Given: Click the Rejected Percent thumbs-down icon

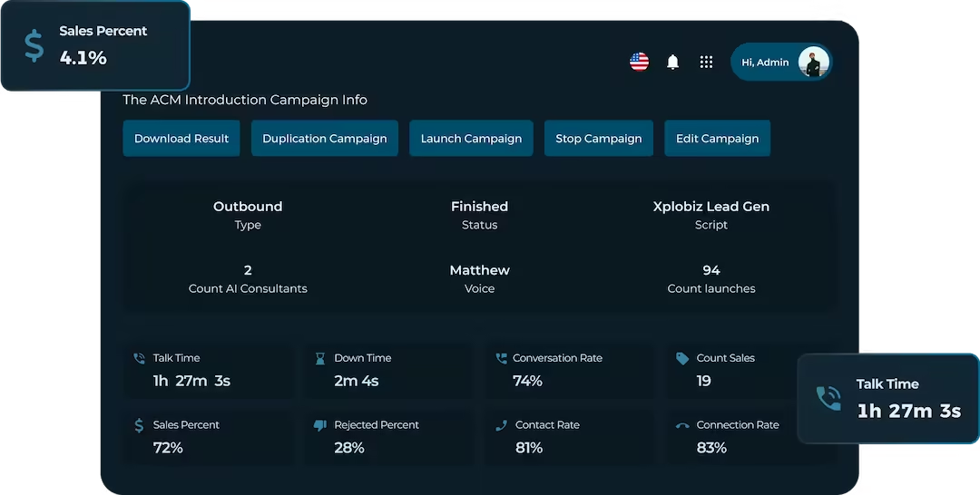Looking at the screenshot, I should coord(319,425).
